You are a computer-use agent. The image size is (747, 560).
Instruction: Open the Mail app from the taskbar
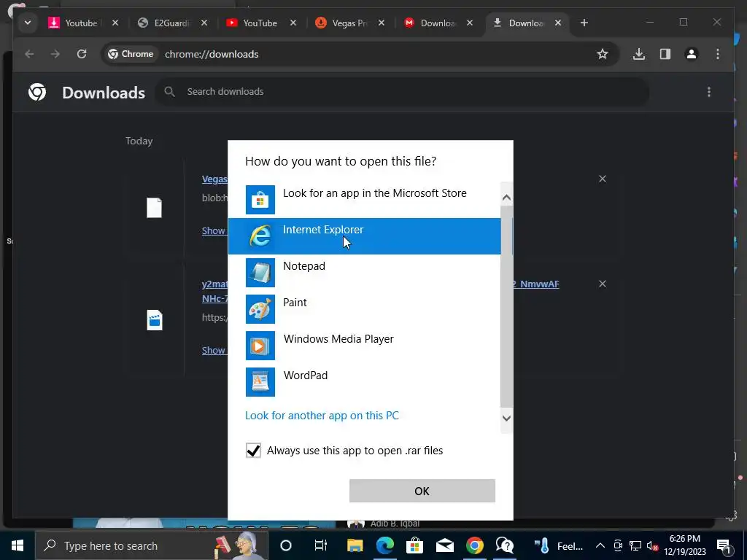(445, 545)
